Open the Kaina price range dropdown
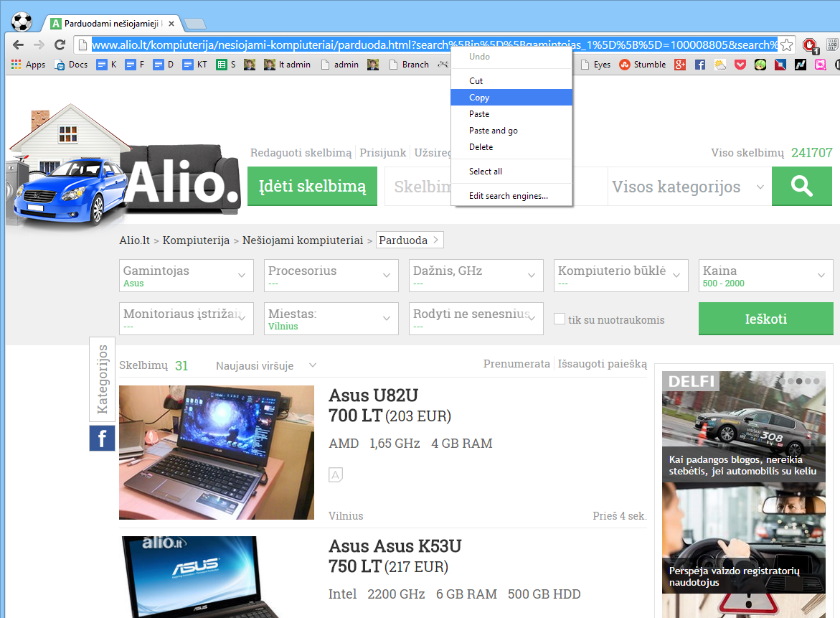This screenshot has width=840, height=618. (x=765, y=276)
